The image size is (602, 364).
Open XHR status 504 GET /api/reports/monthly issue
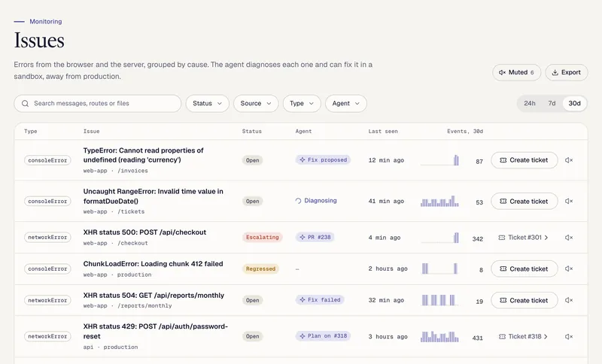pos(154,296)
